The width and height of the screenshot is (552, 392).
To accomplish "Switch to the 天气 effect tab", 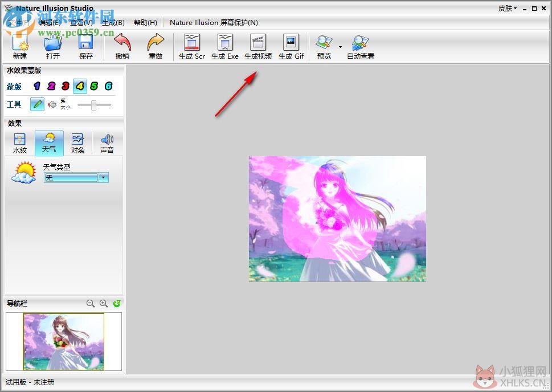I will tap(49, 143).
